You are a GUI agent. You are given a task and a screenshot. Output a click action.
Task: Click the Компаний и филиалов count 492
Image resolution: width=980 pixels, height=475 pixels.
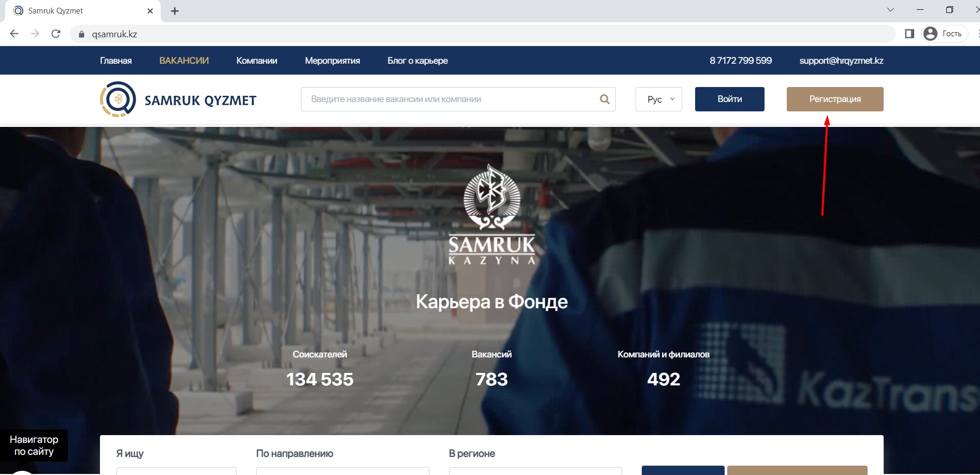tap(664, 379)
